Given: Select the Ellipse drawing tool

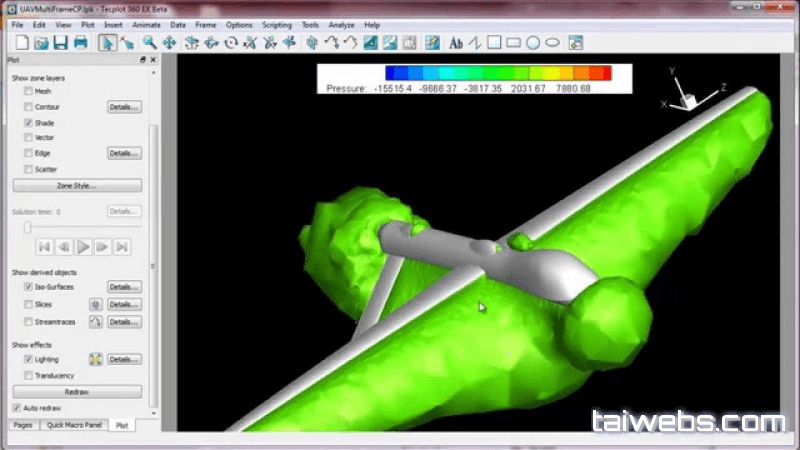Looking at the screenshot, I should [x=552, y=42].
